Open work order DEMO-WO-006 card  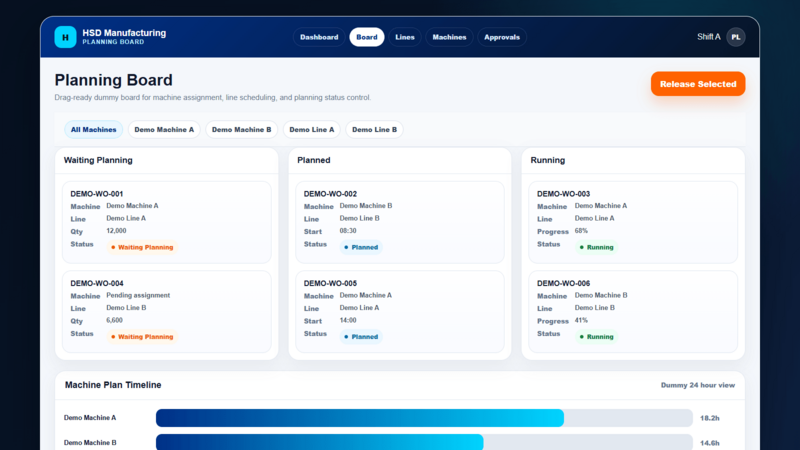point(633,312)
